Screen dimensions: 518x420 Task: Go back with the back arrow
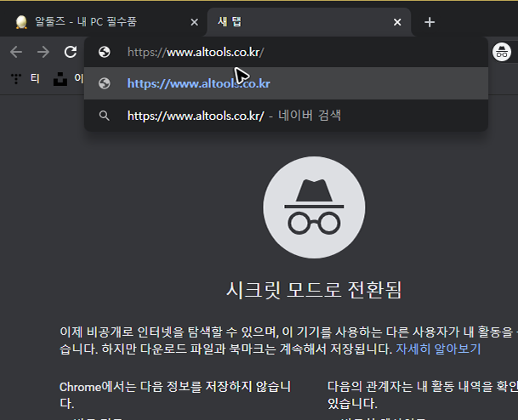pyautogui.click(x=16, y=52)
